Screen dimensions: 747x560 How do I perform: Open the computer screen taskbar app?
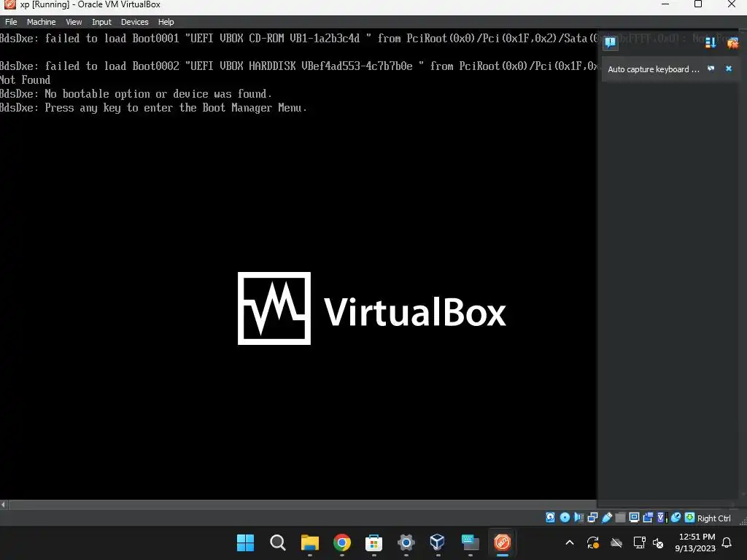[x=471, y=542]
